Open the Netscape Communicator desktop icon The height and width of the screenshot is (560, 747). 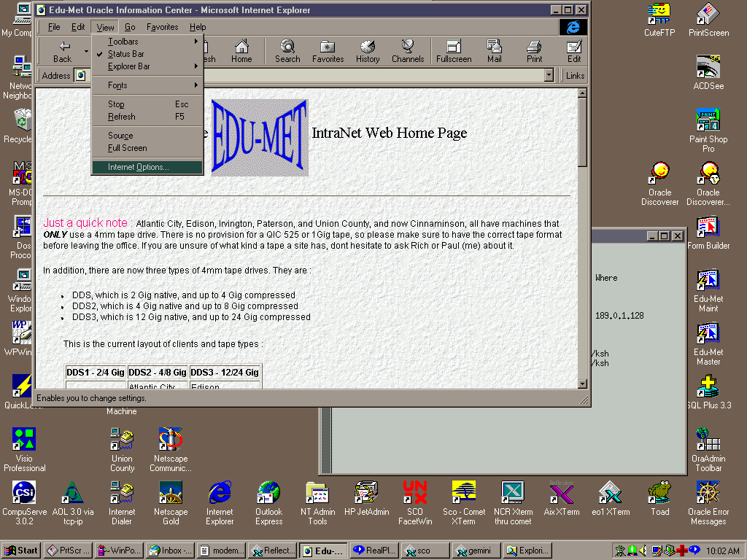tap(171, 450)
